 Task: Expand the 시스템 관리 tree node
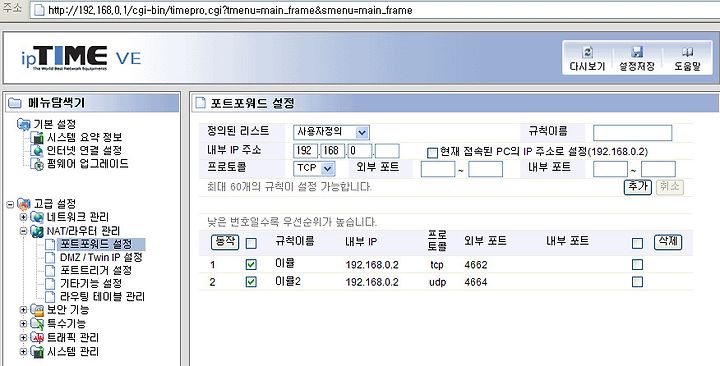click(x=23, y=352)
